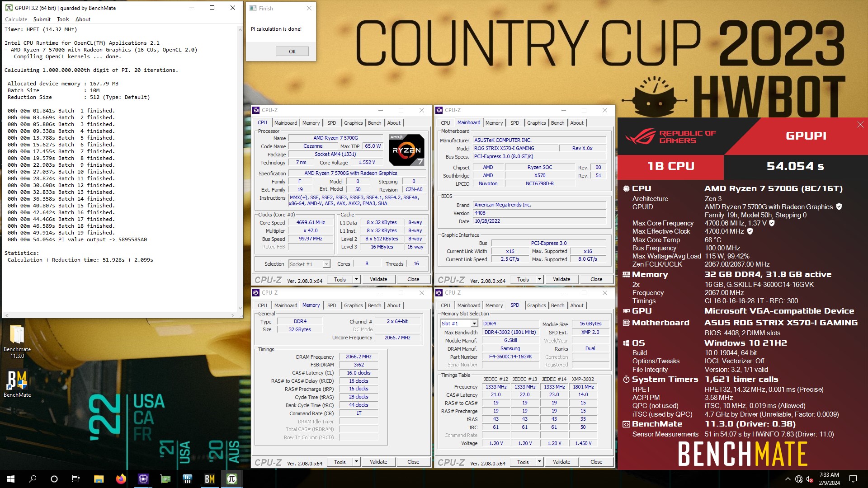This screenshot has height=488, width=868.
Task: Open Mainboard tab in CPU window of CPU-Z
Action: 286,123
